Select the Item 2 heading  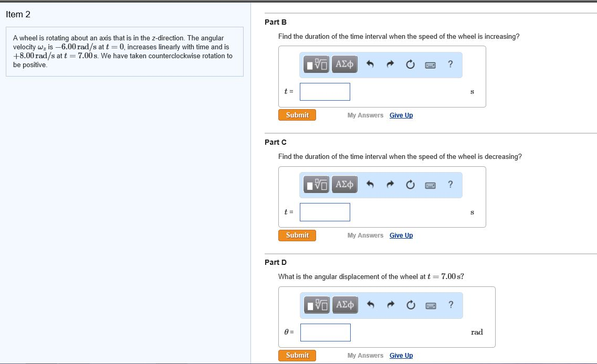18,15
